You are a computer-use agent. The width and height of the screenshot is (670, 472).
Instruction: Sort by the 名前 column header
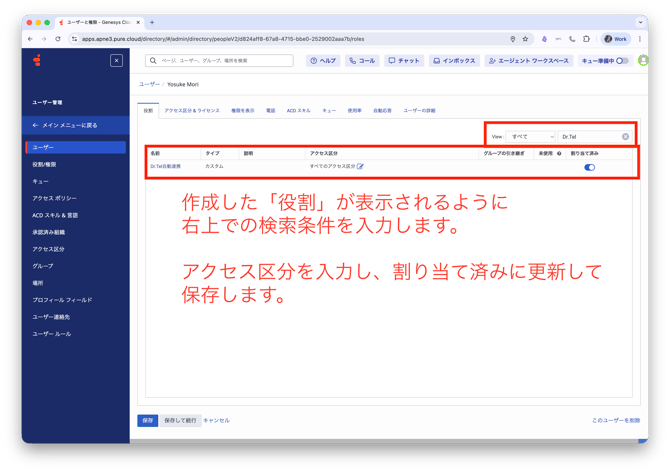coord(155,153)
